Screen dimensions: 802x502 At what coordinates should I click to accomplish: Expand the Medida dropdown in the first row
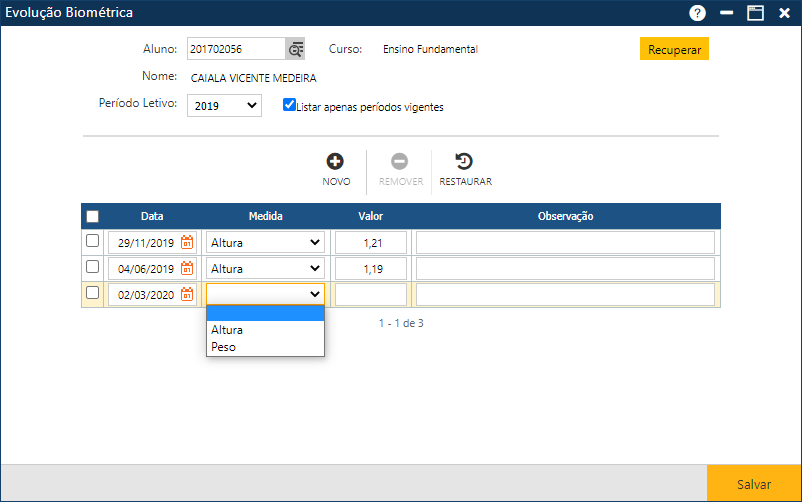pyautogui.click(x=265, y=242)
